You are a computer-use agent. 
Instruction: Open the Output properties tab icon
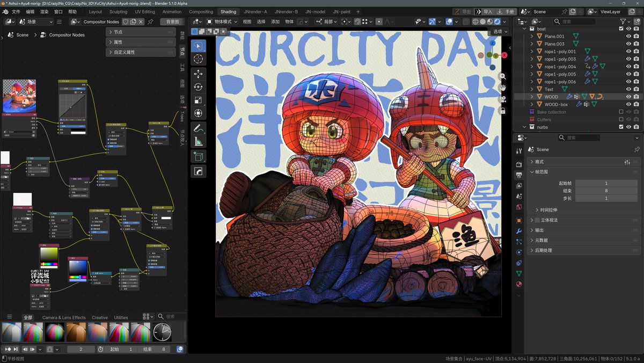pyautogui.click(x=519, y=175)
